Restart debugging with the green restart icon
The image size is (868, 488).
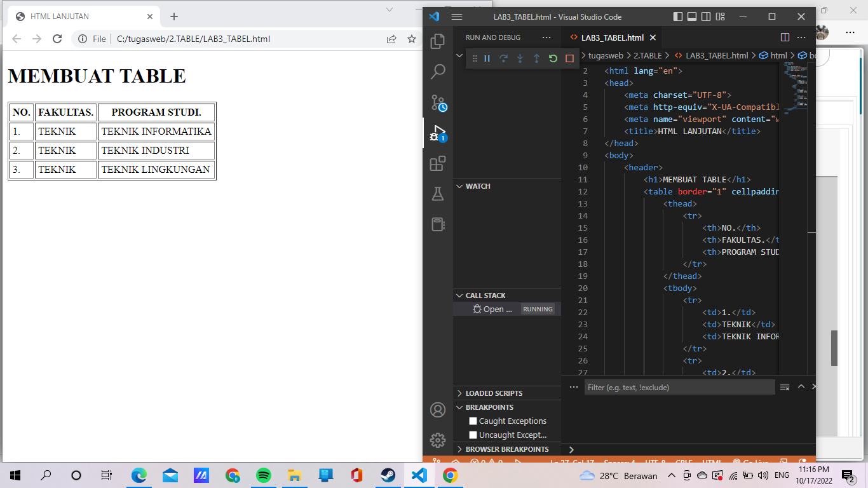coord(553,58)
